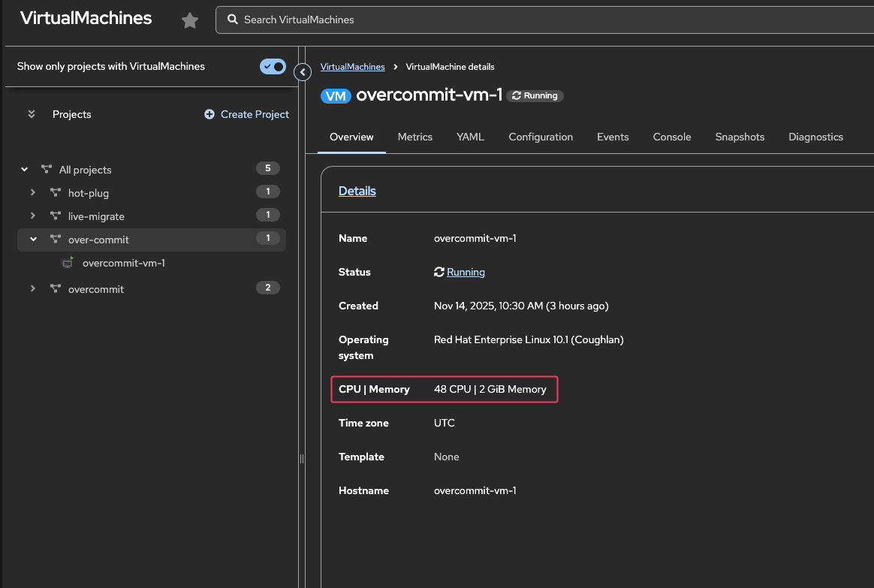Viewport: 874px width, 588px height.
Task: Collapse sidebar with circular arrow button
Action: 303,72
